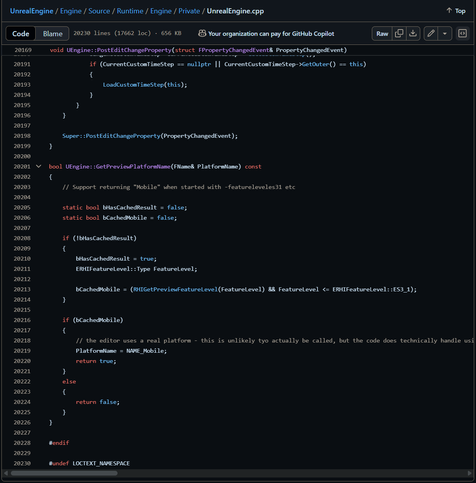Open Raw file view
Viewport: 476px width, 483px height.
382,33
